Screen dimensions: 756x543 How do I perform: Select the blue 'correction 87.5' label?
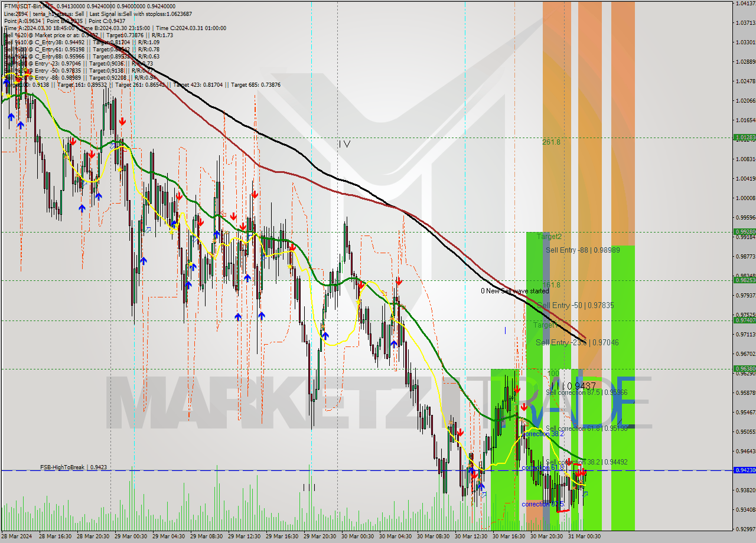coord(542,504)
